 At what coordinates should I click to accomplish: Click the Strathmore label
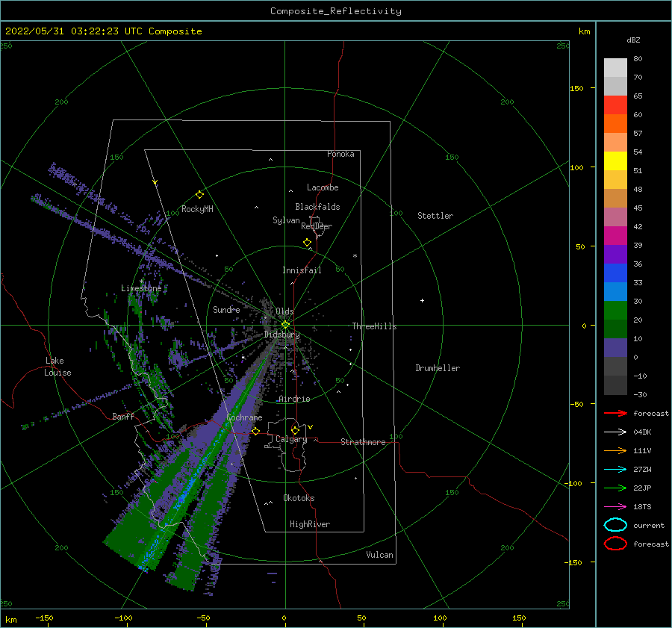point(363,442)
